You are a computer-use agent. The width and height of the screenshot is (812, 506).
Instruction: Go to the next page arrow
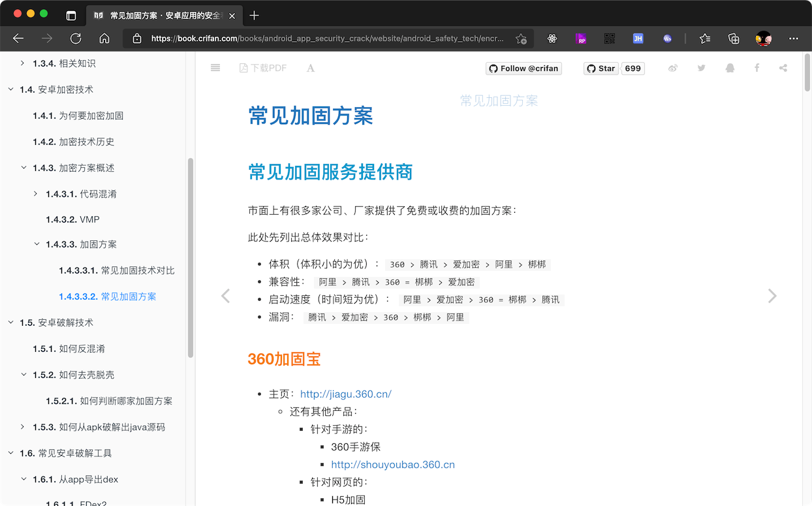[x=772, y=296]
